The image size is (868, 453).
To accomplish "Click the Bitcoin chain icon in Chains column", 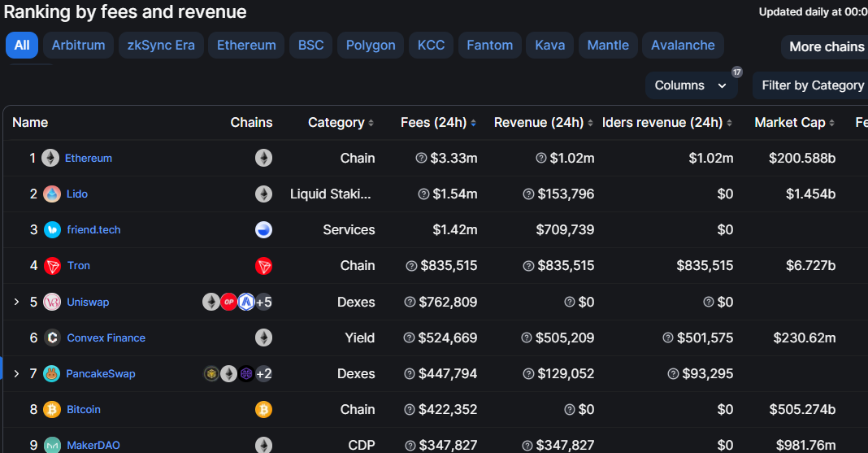I will click(263, 410).
